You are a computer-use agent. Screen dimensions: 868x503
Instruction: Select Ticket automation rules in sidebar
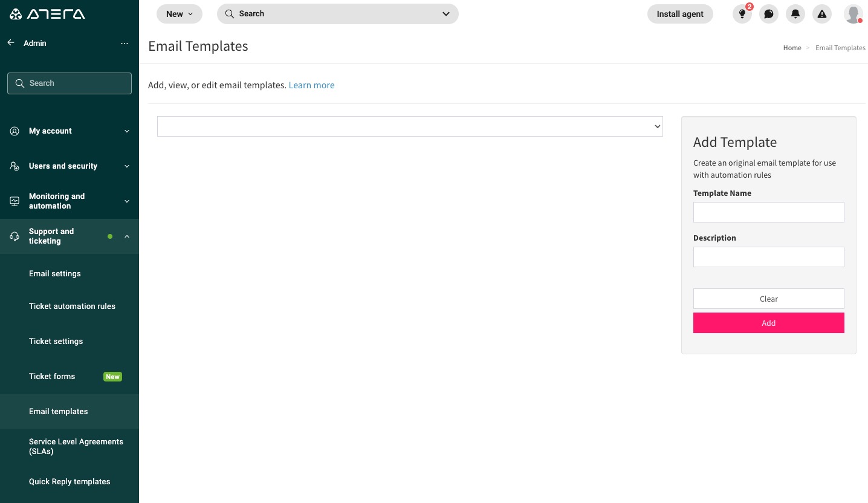pos(72,307)
